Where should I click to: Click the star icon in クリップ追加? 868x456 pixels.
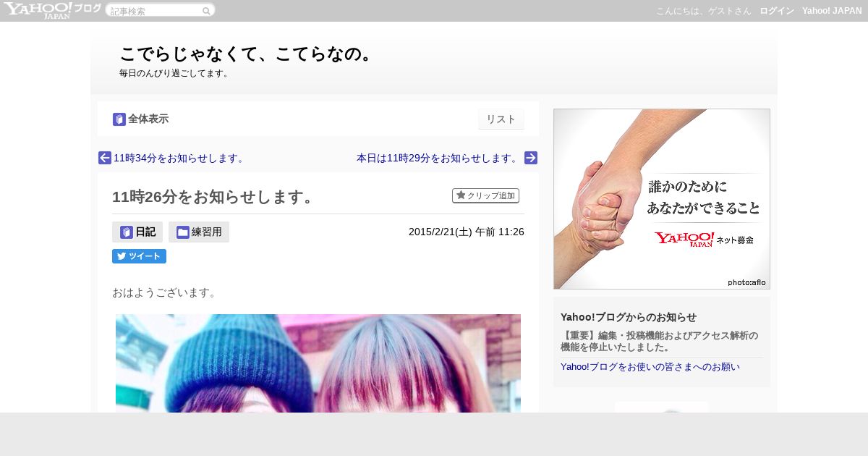(x=461, y=195)
